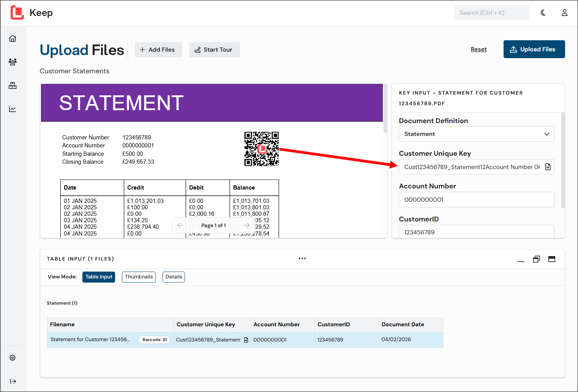Click the Document Date column header
The width and height of the screenshot is (578, 392).
[x=411, y=325]
